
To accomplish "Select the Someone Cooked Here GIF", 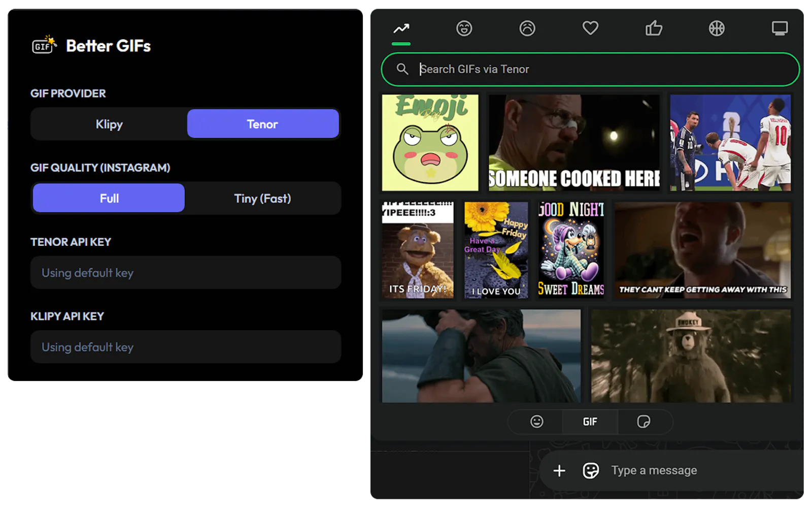I will [574, 143].
